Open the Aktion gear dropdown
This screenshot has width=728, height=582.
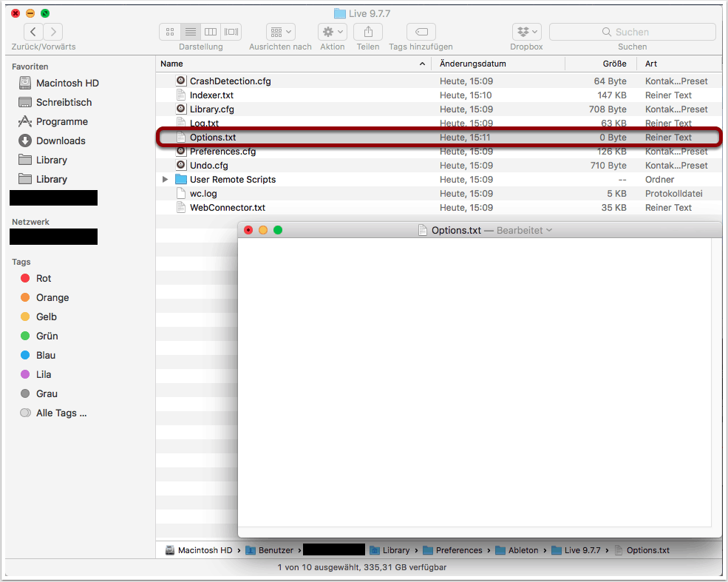332,32
